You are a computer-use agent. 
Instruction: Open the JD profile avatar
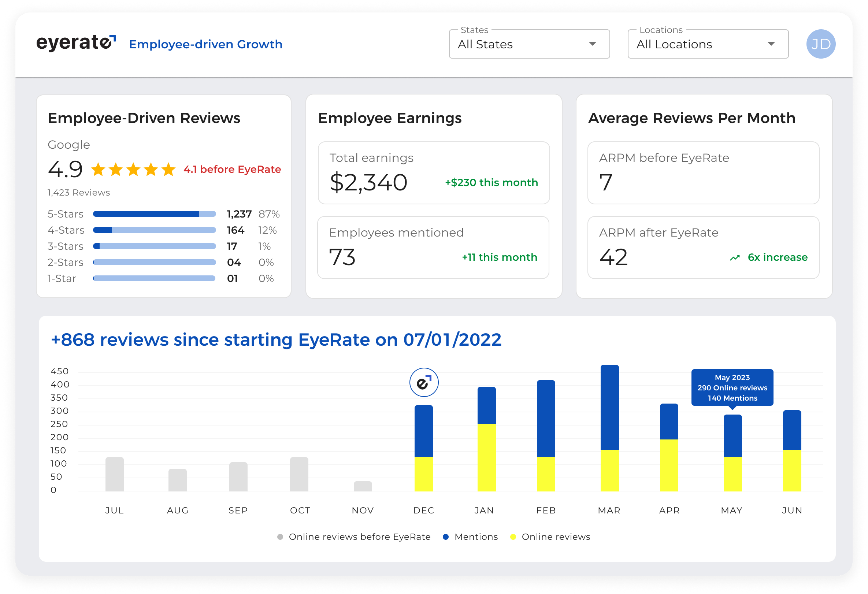pyautogui.click(x=821, y=44)
